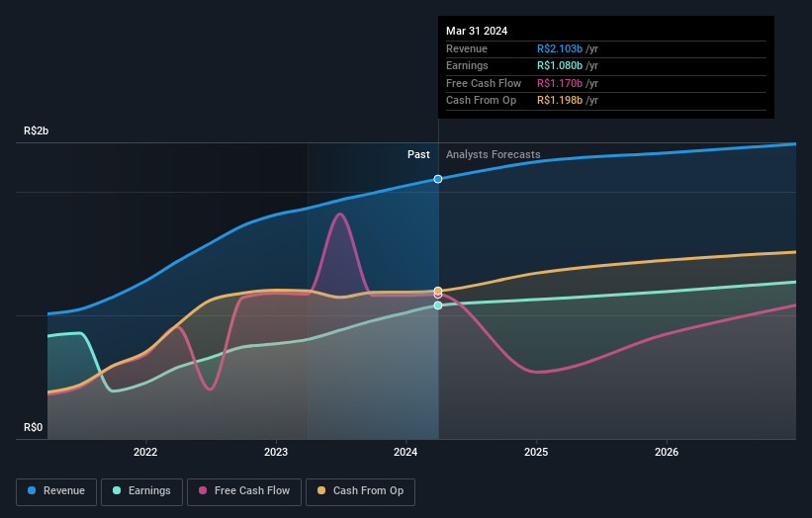Click the teal Earnings data point marker
Image resolution: width=812 pixels, height=518 pixels.
click(x=438, y=305)
